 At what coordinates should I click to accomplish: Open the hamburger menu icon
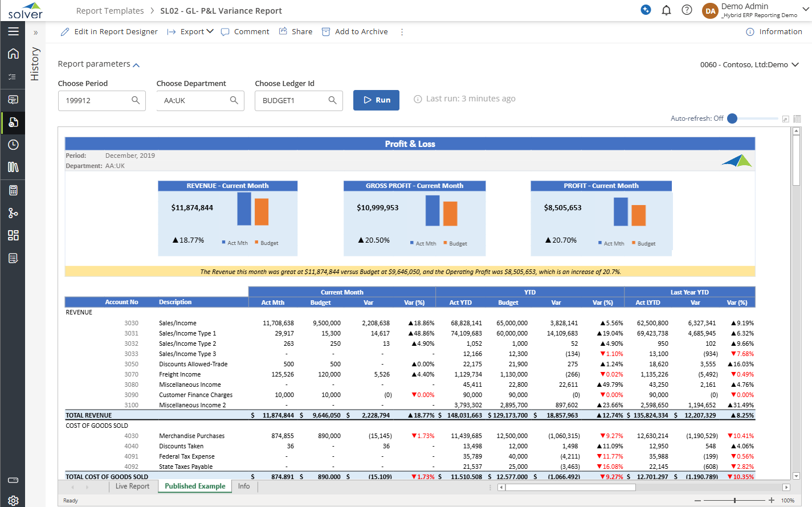(13, 31)
